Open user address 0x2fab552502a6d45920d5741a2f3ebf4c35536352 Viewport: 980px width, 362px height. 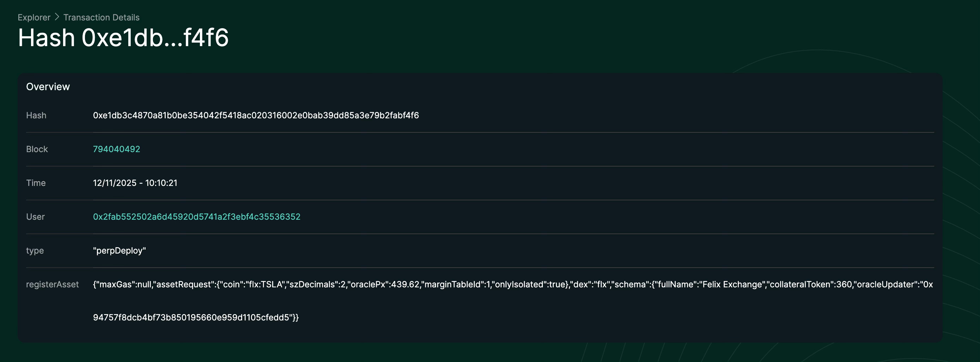tap(197, 217)
